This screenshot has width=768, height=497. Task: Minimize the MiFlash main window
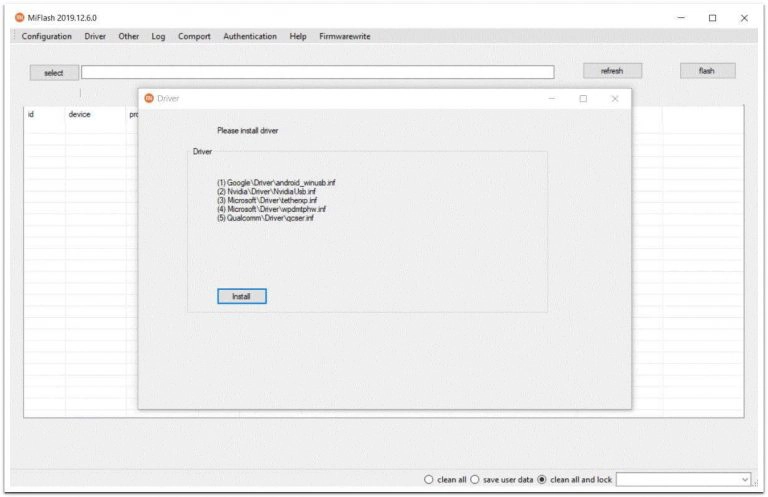click(x=681, y=17)
